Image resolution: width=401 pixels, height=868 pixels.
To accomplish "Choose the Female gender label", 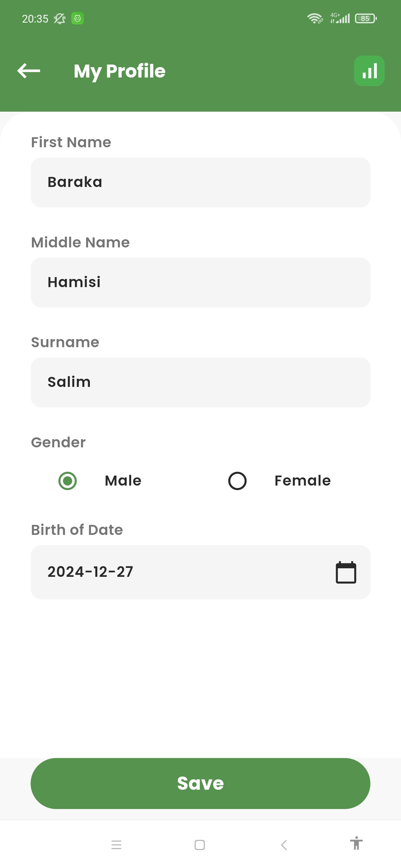I will (x=303, y=481).
